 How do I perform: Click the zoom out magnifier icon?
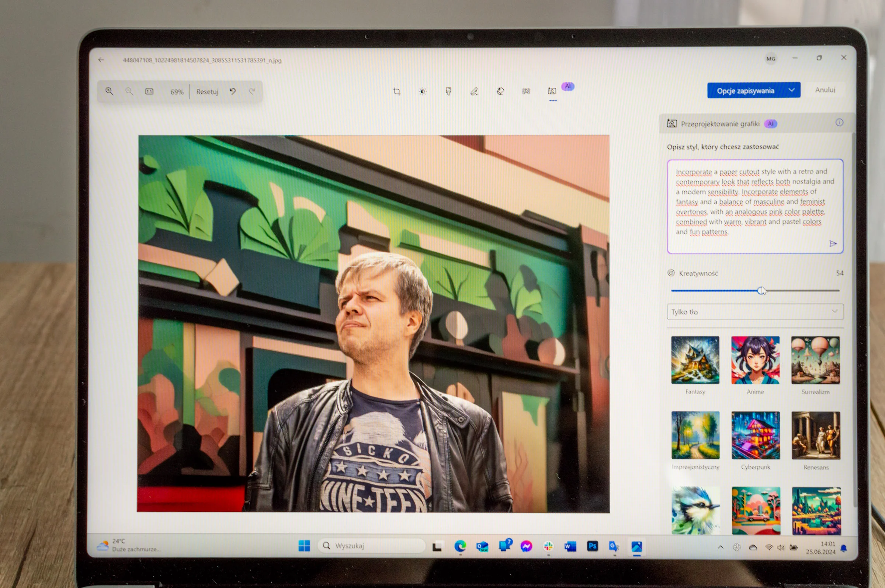click(x=129, y=91)
